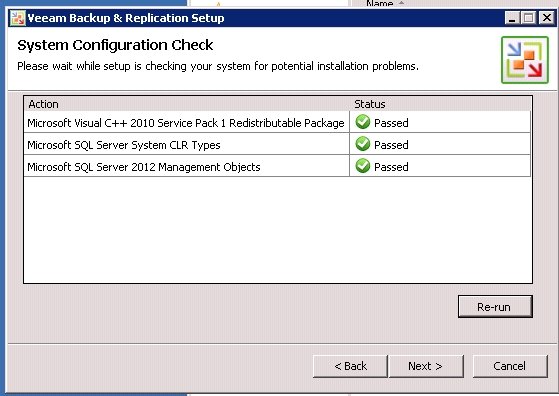
Task: Click Name column header in background window
Action: (380, 3)
